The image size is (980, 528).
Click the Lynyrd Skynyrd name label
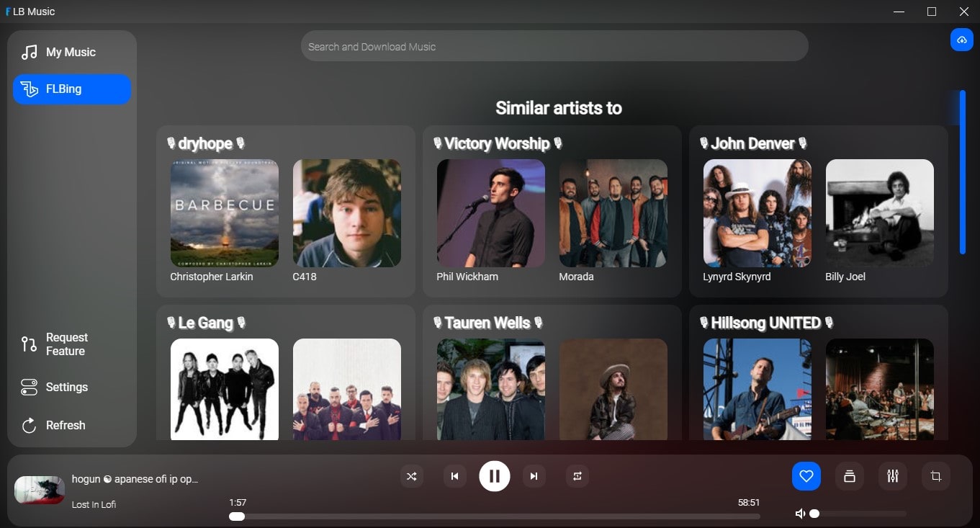point(737,277)
